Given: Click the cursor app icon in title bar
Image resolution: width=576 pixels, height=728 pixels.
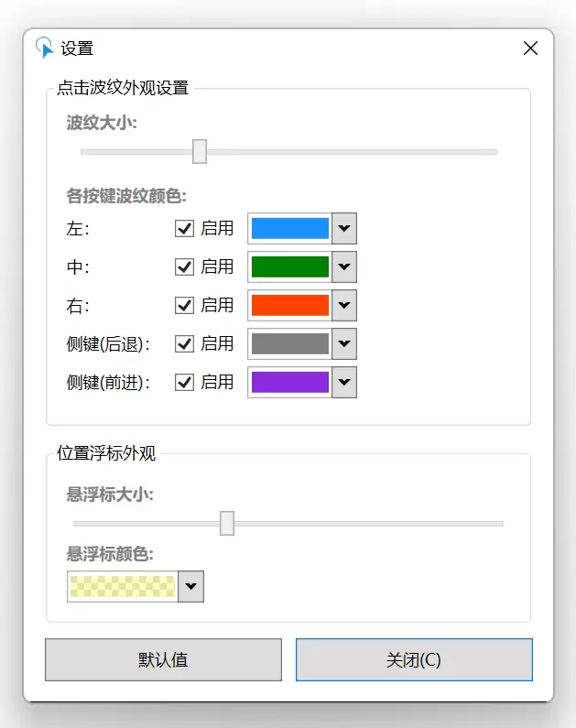Looking at the screenshot, I should point(45,48).
